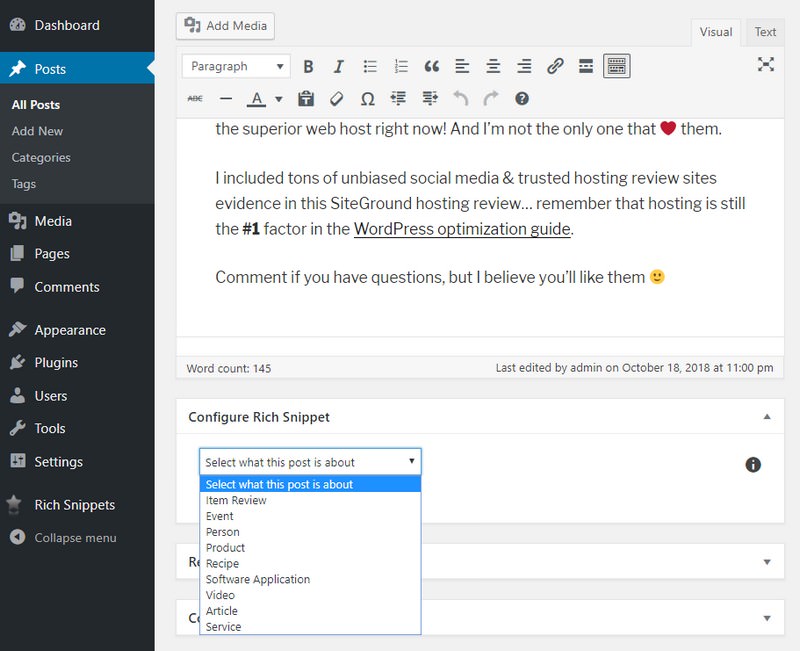This screenshot has height=651, width=800.
Task: Insert a Read More tag
Action: 585,66
